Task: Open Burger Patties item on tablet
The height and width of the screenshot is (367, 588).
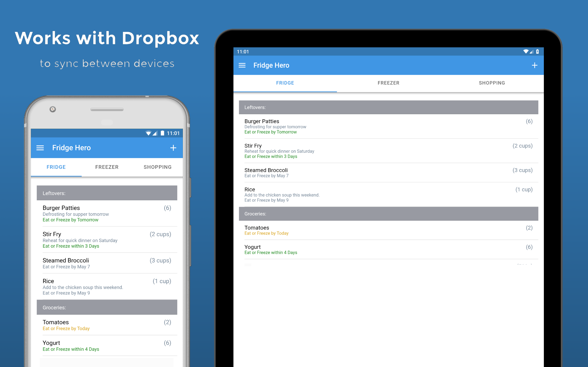Action: [x=388, y=126]
